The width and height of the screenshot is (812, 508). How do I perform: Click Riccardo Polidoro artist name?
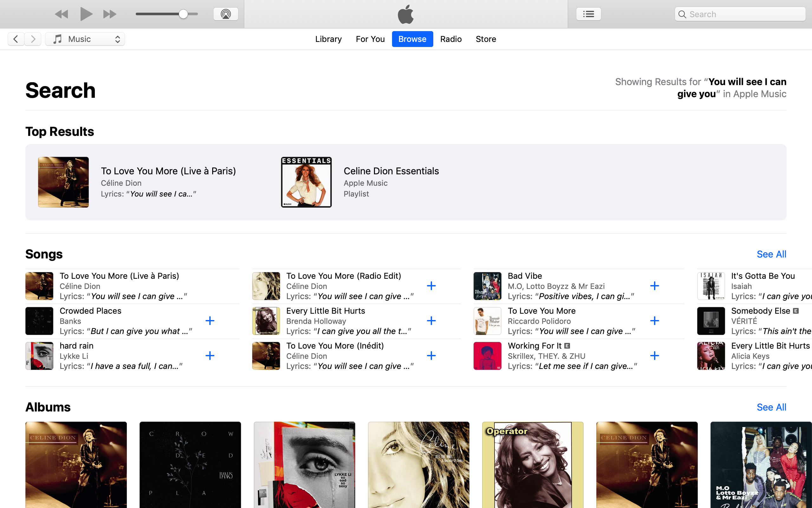coord(539,321)
